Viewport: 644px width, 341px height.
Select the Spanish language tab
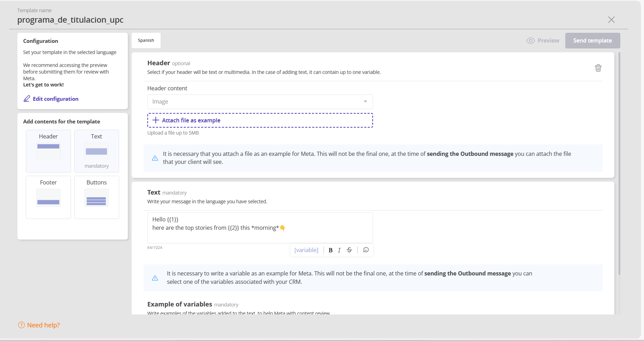pyautogui.click(x=146, y=40)
